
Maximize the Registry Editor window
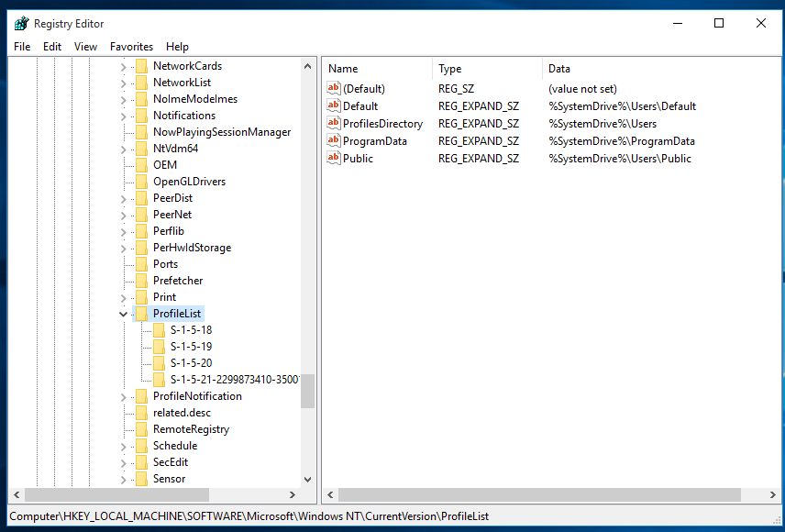(719, 23)
